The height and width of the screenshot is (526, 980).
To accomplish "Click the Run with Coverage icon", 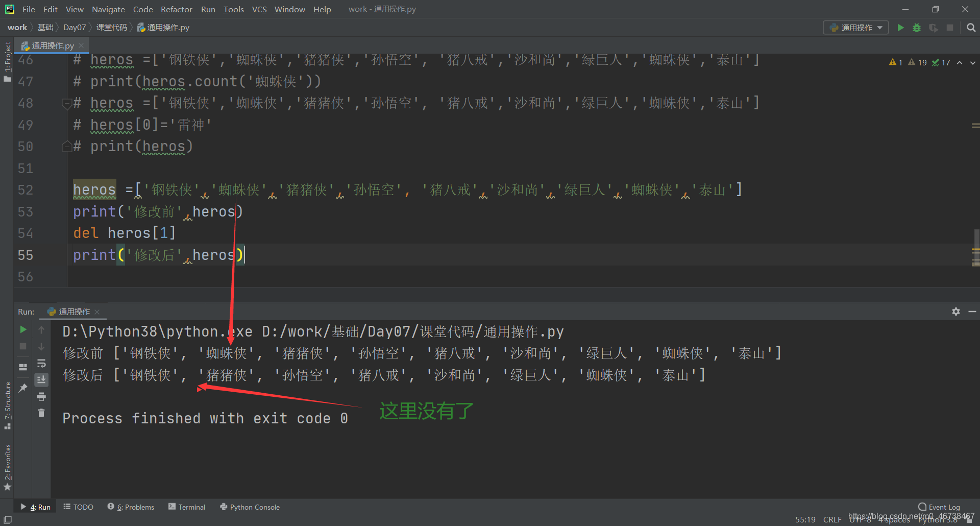I will click(933, 28).
